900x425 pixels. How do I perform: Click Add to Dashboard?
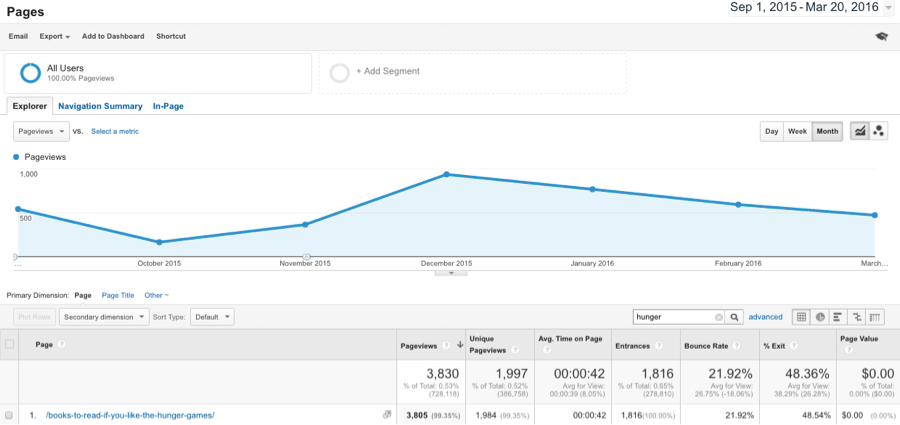pyautogui.click(x=113, y=36)
